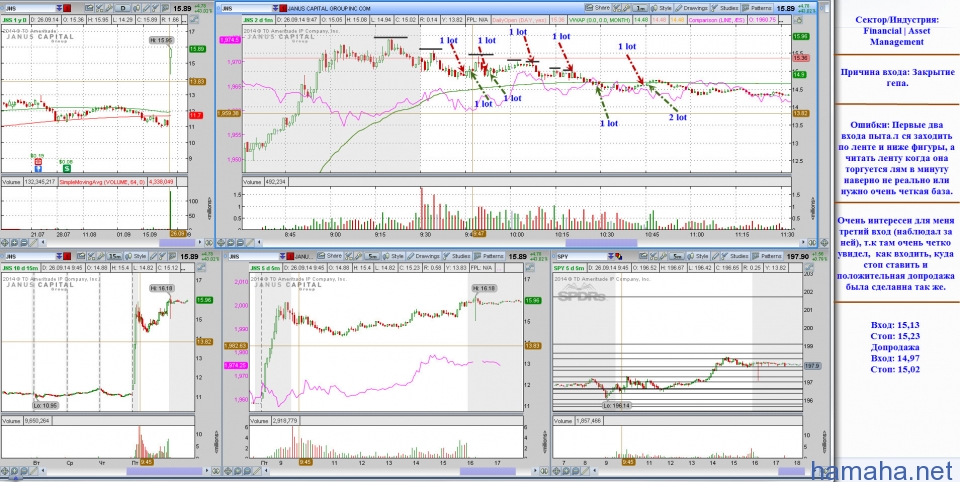Click the 26.09 date marker on yearly chart
960x482 pixels.
(177, 234)
